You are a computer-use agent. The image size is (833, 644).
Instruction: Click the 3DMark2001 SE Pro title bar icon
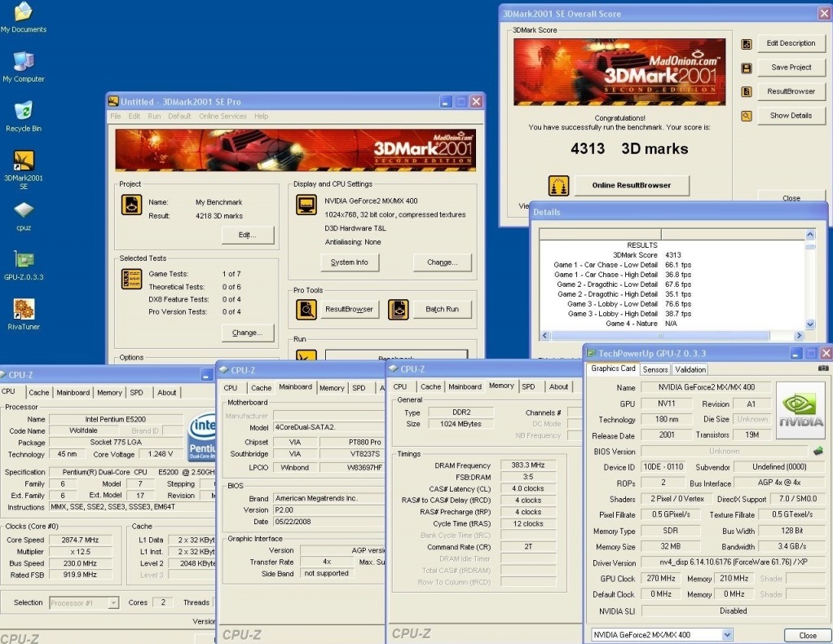pos(113,101)
